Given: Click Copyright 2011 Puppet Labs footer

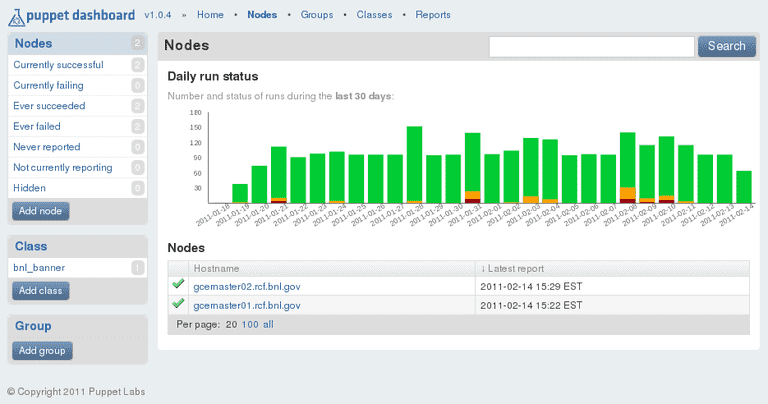Looking at the screenshot, I should click(76, 392).
